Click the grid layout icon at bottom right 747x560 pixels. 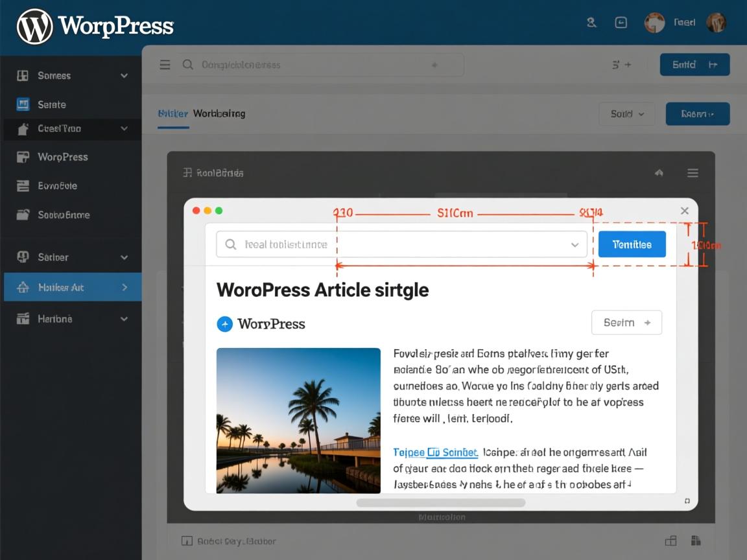tap(670, 541)
